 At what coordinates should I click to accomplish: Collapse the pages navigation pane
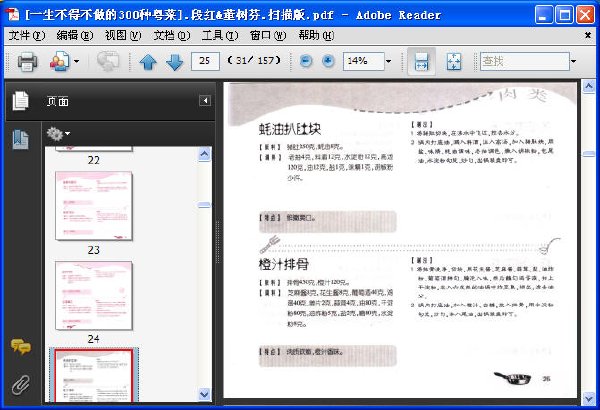205,101
